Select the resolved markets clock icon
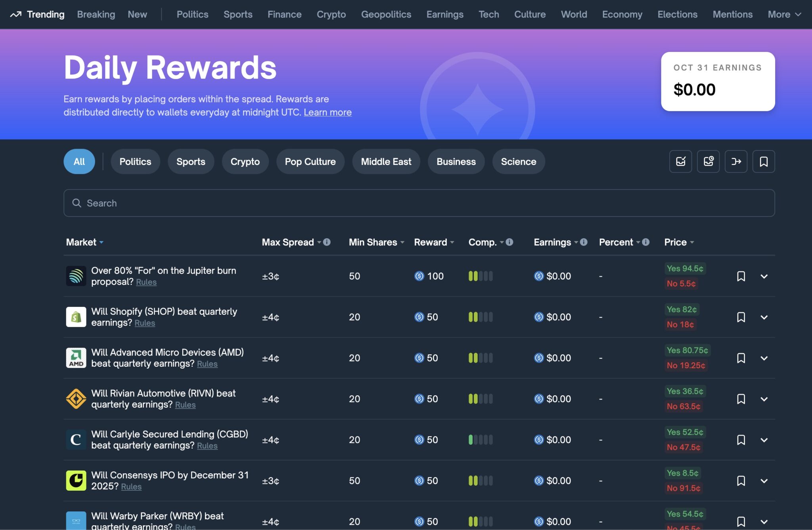 (x=709, y=161)
